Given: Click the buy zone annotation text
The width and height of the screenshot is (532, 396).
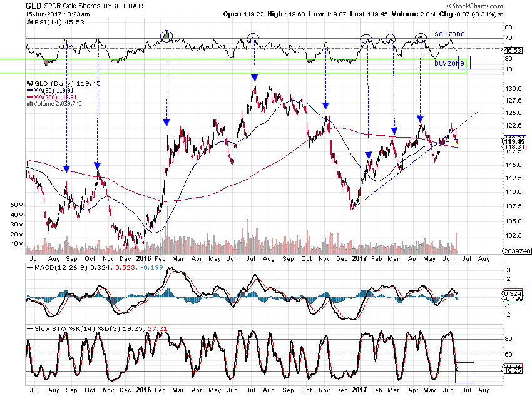Looking at the screenshot, I should click(449, 64).
